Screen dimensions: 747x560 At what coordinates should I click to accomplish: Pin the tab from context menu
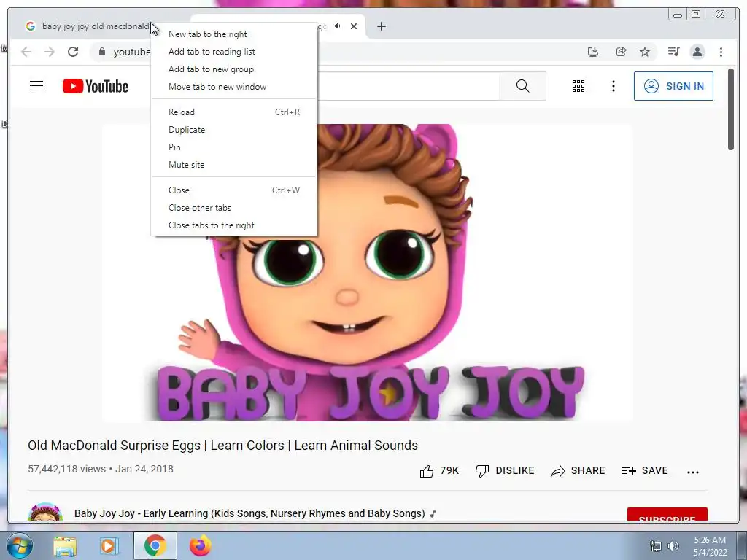tap(234, 147)
